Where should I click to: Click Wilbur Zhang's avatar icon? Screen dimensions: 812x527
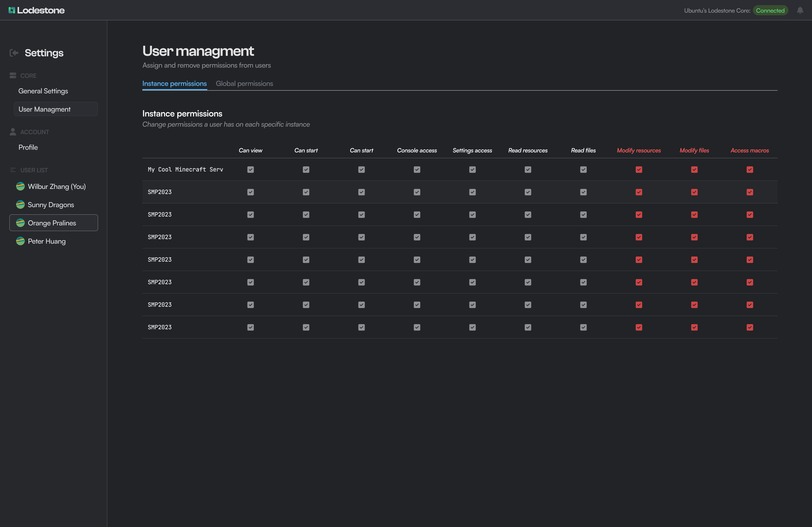[20, 186]
